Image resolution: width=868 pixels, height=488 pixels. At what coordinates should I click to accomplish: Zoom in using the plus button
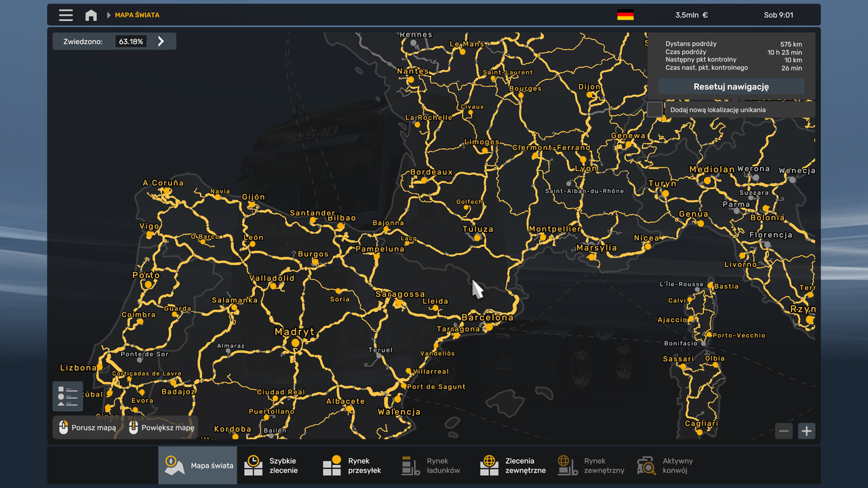coord(806,430)
